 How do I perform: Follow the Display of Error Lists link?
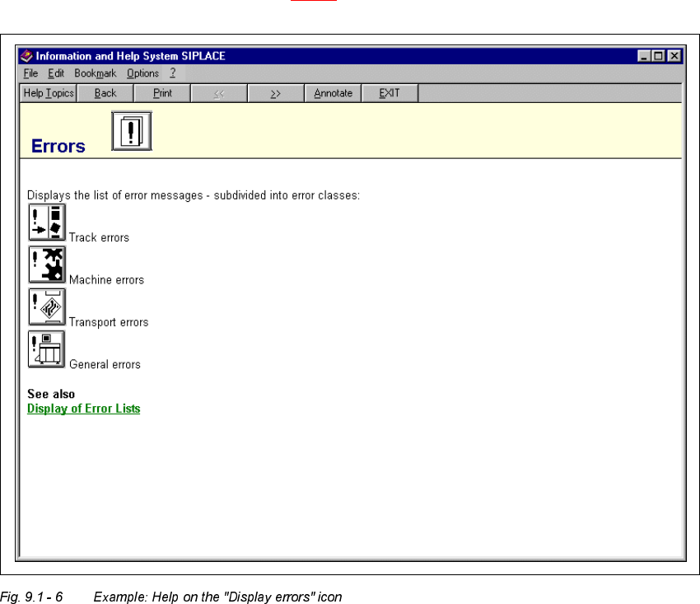point(83,409)
